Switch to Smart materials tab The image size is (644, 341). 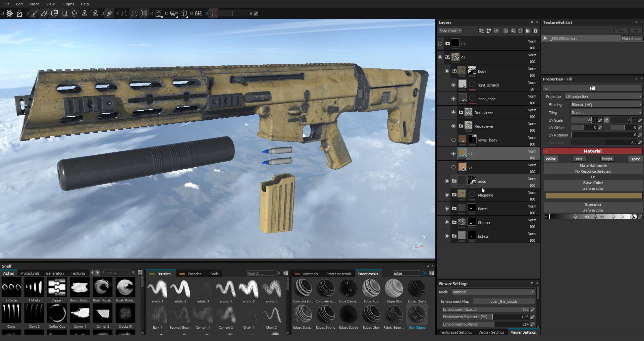pyautogui.click(x=339, y=274)
